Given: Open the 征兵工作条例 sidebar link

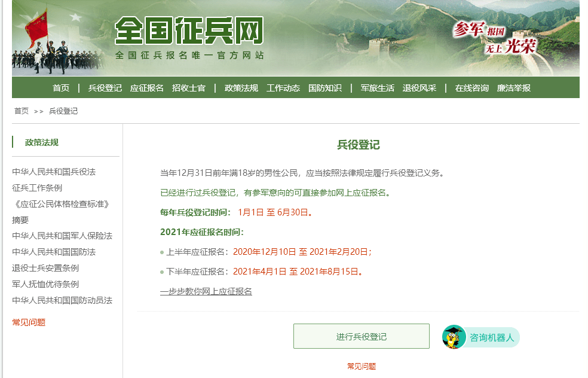Looking at the screenshot, I should point(37,188).
